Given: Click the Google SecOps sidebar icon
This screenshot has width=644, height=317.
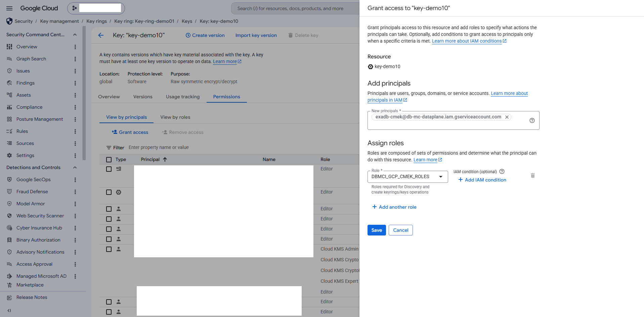Looking at the screenshot, I should click(9, 179).
